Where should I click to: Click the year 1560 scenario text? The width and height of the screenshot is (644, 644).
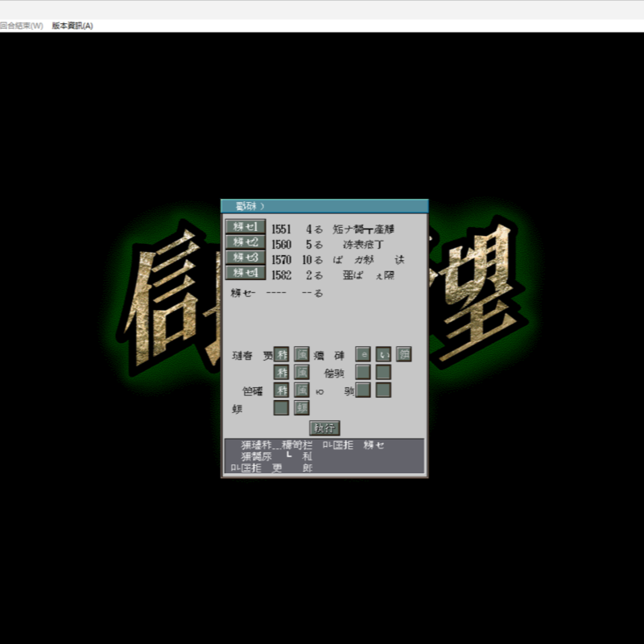281,245
